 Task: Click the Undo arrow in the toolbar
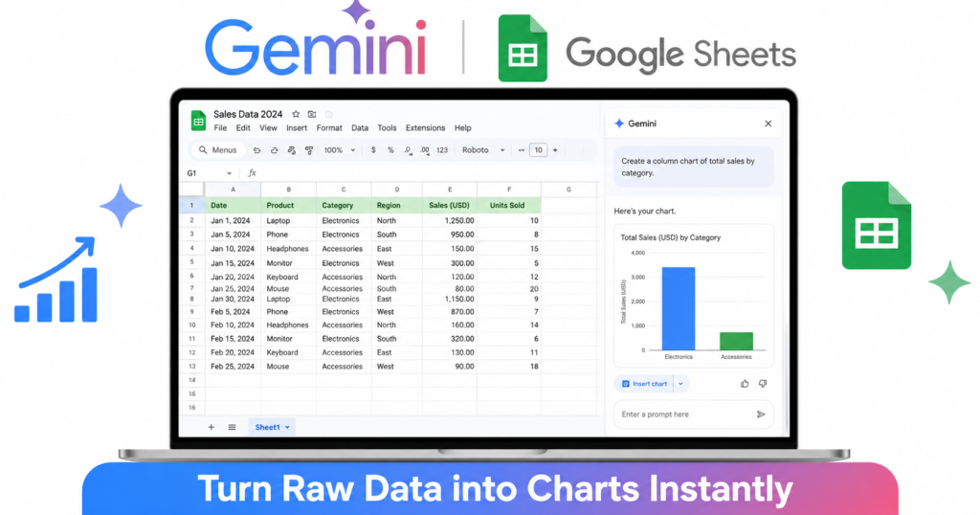click(x=256, y=150)
